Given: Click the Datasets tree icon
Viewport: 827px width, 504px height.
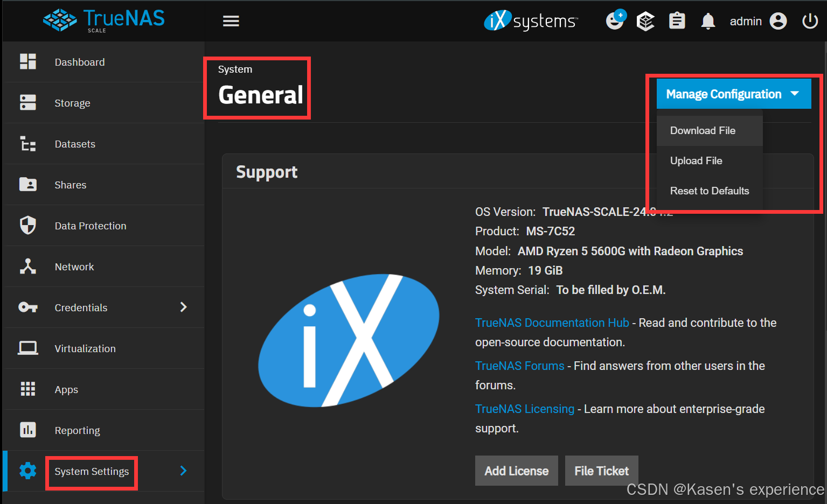Looking at the screenshot, I should pos(28,143).
